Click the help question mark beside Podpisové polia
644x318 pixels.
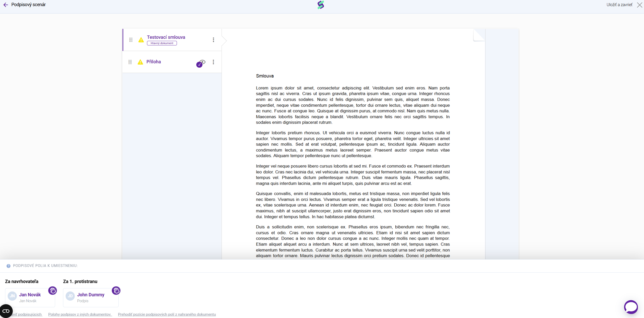(8, 266)
